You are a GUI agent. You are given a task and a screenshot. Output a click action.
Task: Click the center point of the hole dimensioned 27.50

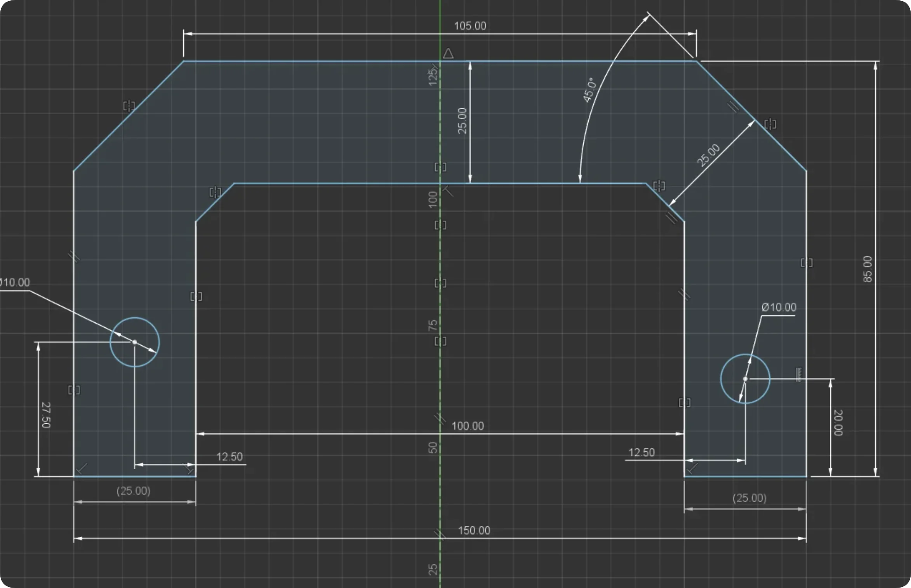click(x=135, y=342)
